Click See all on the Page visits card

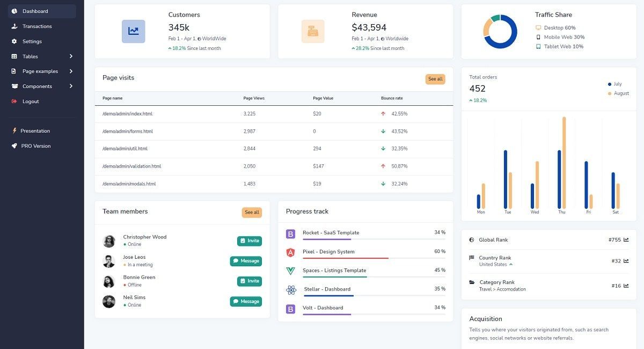click(435, 79)
